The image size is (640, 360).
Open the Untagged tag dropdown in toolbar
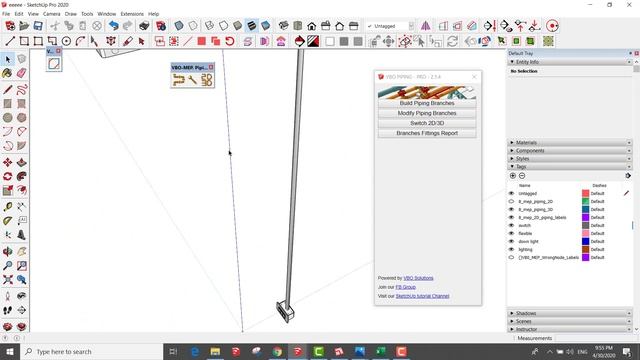411,26
